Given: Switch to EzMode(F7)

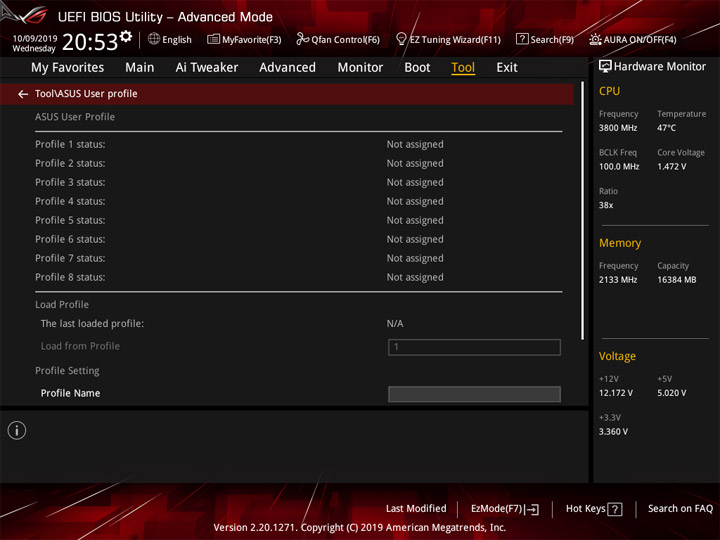Looking at the screenshot, I should point(505,509).
